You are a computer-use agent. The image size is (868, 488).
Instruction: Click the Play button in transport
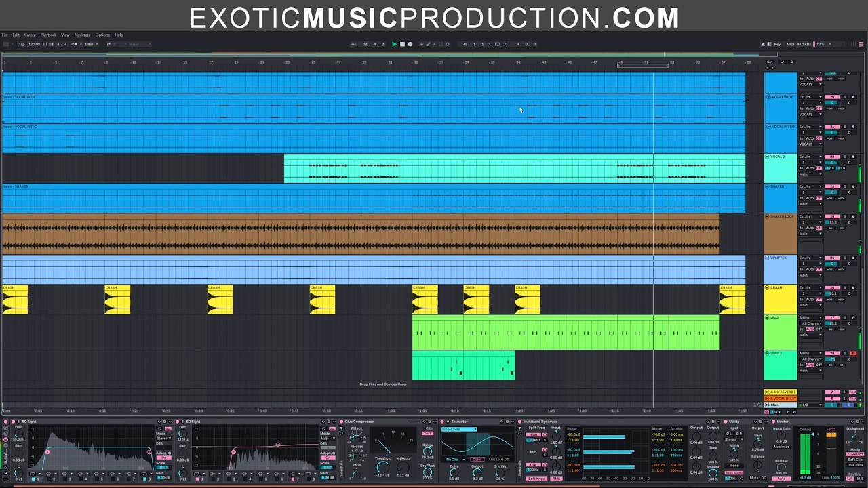click(394, 44)
